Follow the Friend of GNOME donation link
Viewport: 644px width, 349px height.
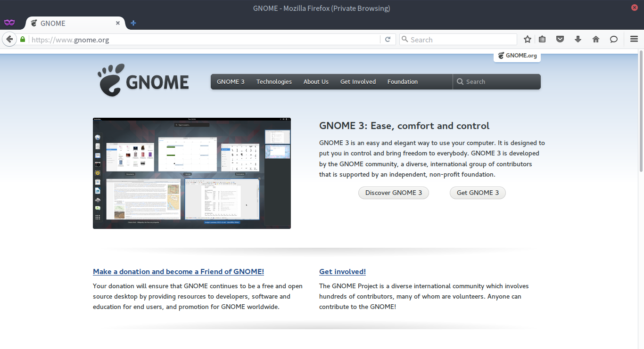coord(178,272)
